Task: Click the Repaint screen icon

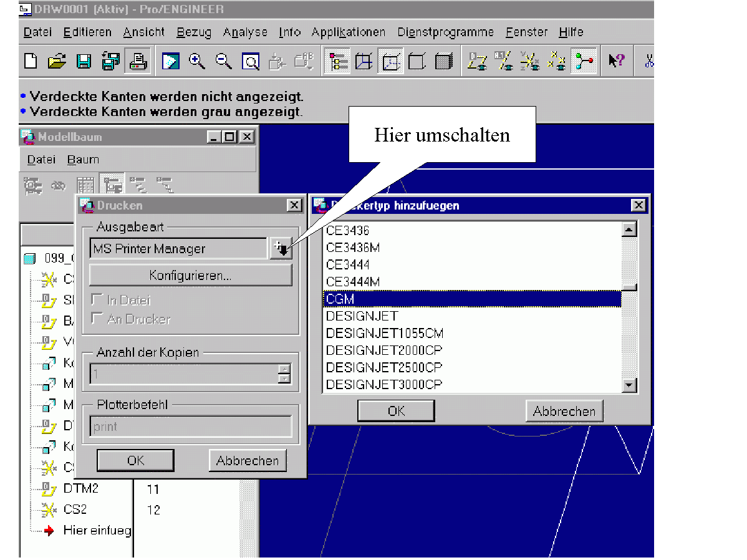Action: pos(171,61)
